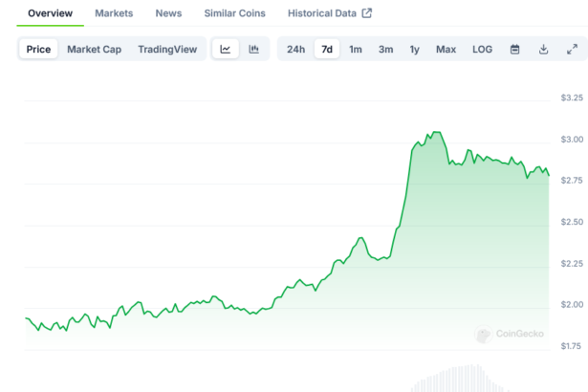Select the Price chart mode
The image size is (588, 392).
(x=39, y=49)
